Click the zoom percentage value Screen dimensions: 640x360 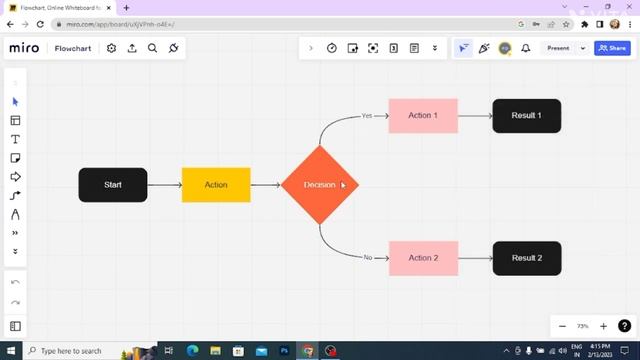[582, 326]
